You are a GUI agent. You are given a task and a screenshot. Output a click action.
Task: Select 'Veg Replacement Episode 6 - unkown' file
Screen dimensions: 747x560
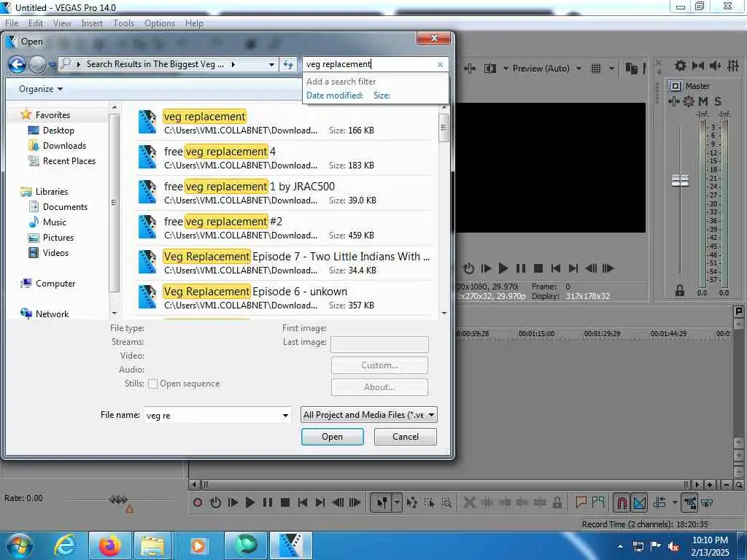pyautogui.click(x=284, y=297)
